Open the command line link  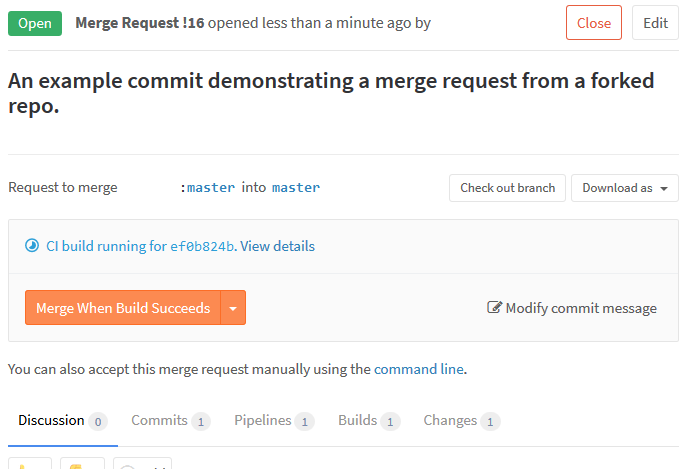(419, 369)
